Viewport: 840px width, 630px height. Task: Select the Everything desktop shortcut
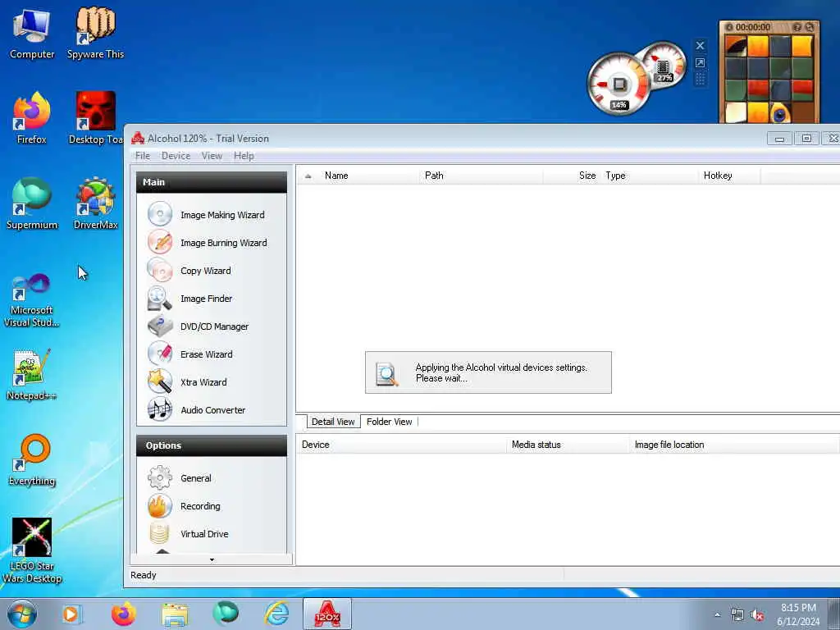(32, 459)
